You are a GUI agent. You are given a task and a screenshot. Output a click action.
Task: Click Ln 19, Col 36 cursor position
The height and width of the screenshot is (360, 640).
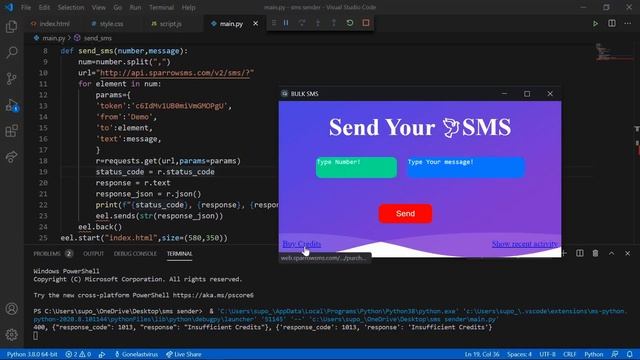coord(482,354)
